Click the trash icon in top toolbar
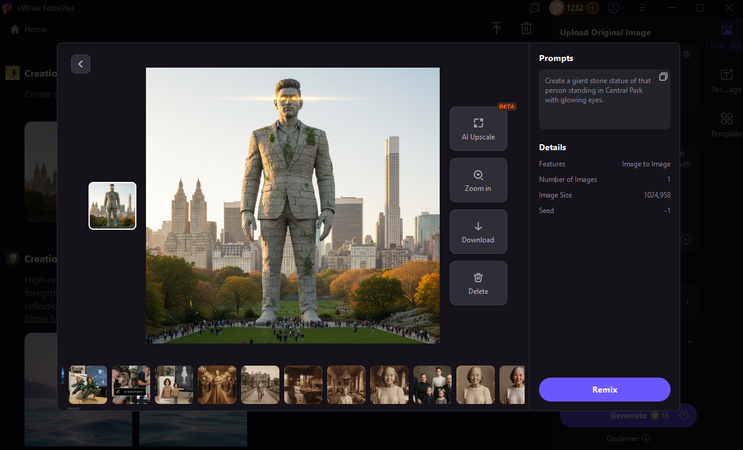The height and width of the screenshot is (450, 743). [526, 28]
